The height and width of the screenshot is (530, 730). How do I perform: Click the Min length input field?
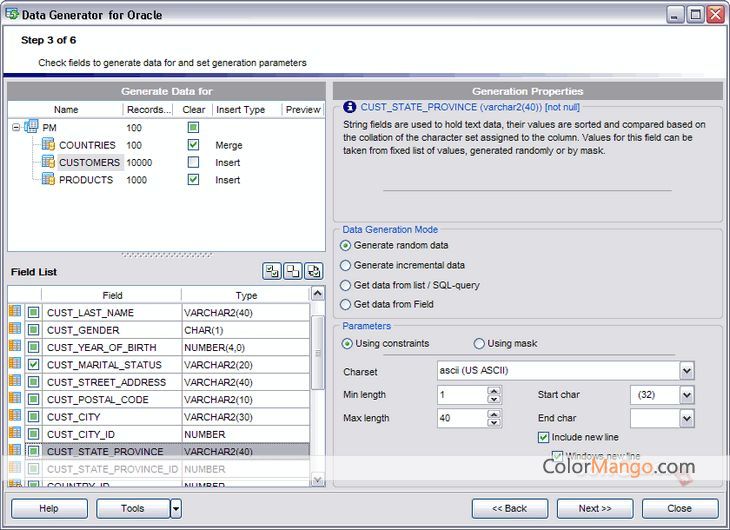click(462, 395)
